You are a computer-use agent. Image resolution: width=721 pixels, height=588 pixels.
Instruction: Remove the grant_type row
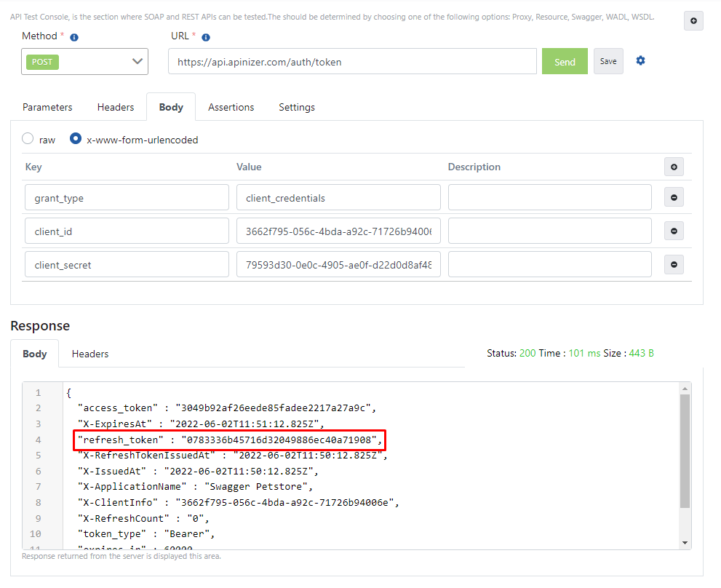coord(674,197)
